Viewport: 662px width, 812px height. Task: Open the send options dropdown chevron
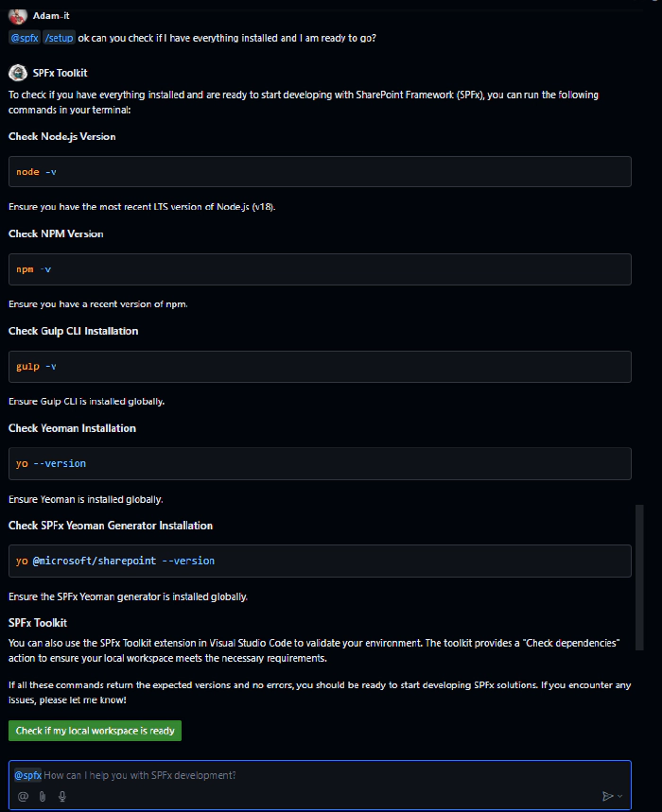coord(620,797)
